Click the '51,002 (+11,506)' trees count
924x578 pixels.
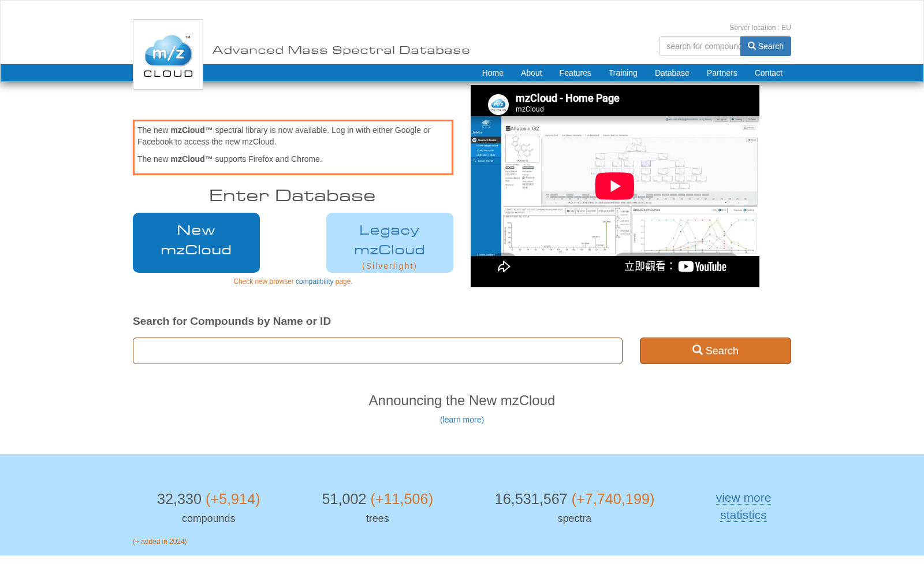pyautogui.click(x=377, y=499)
